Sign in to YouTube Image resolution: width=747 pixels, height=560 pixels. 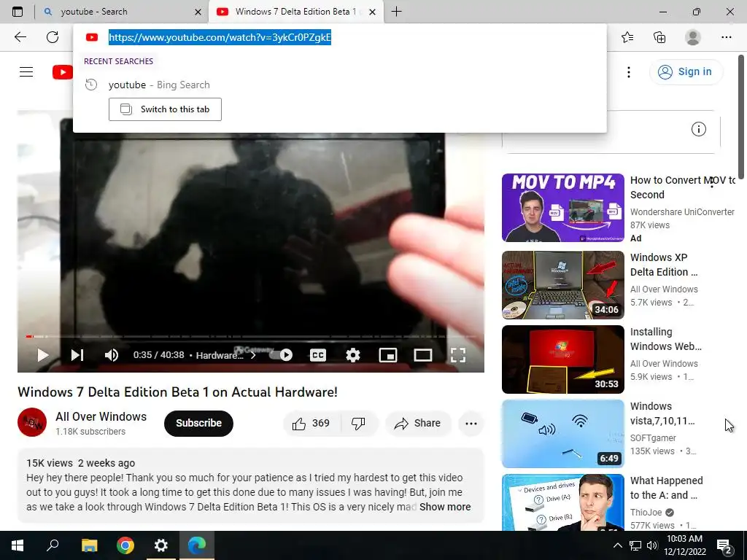pos(686,72)
